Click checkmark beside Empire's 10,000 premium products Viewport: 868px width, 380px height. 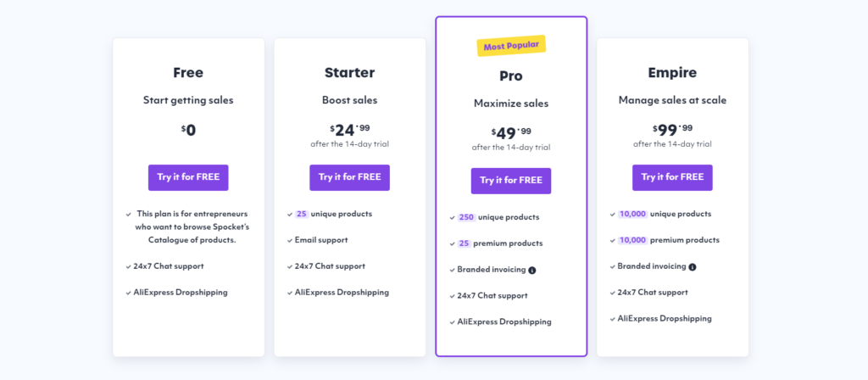(x=613, y=240)
